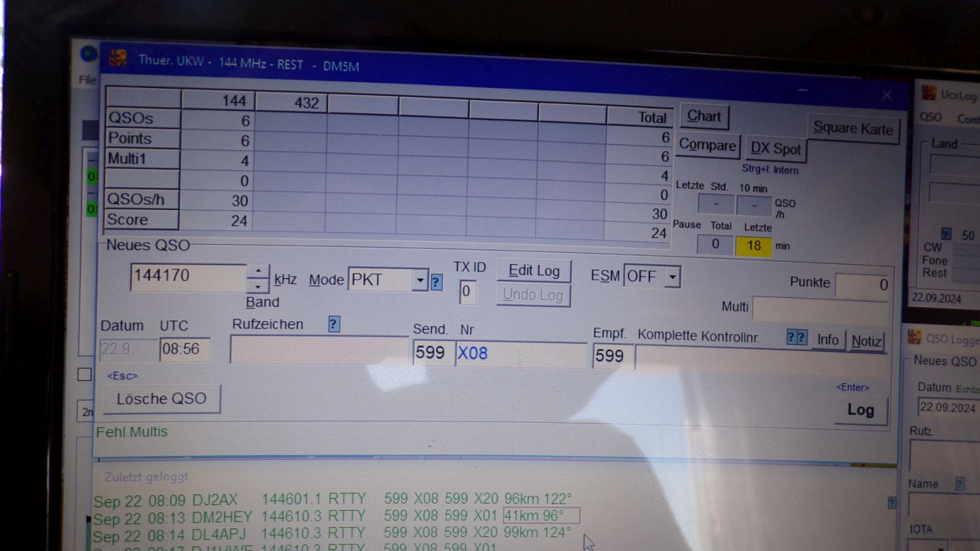Click the help icon beside Rufzeichen label

tap(334, 324)
